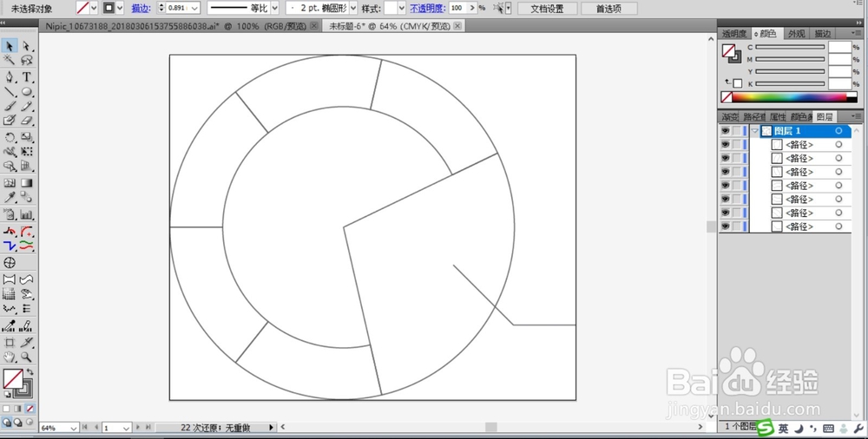Choose the Lasso tool
868x439 pixels.
coord(26,60)
